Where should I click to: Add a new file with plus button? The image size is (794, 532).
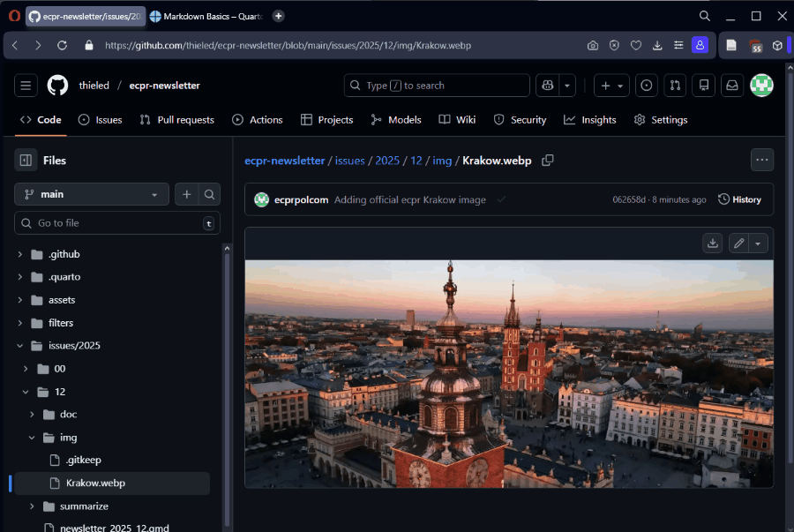coord(187,195)
